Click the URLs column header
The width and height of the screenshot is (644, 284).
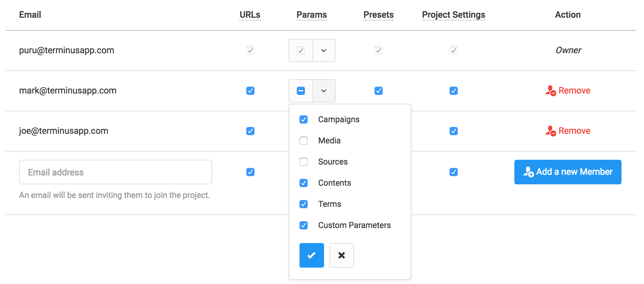click(250, 15)
